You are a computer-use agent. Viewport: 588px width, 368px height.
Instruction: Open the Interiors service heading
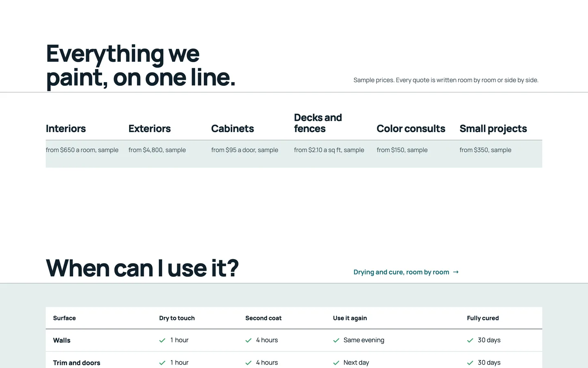coord(66,128)
